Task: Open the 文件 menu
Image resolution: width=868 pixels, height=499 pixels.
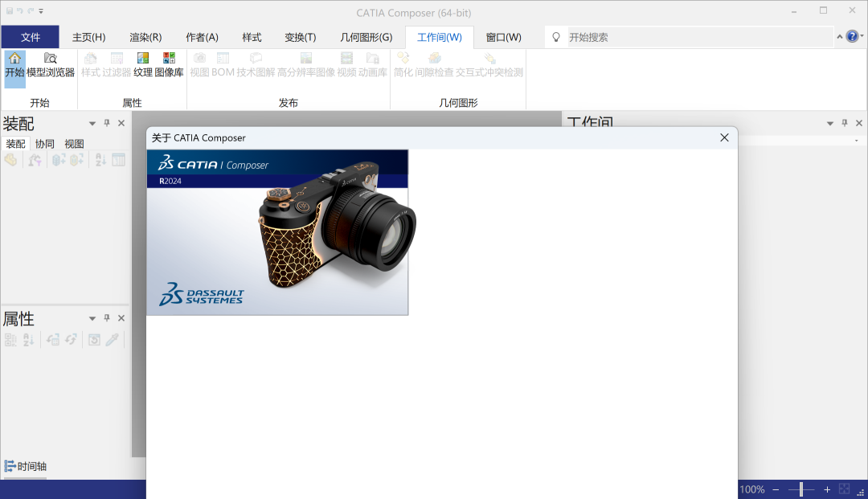Action: pos(31,36)
